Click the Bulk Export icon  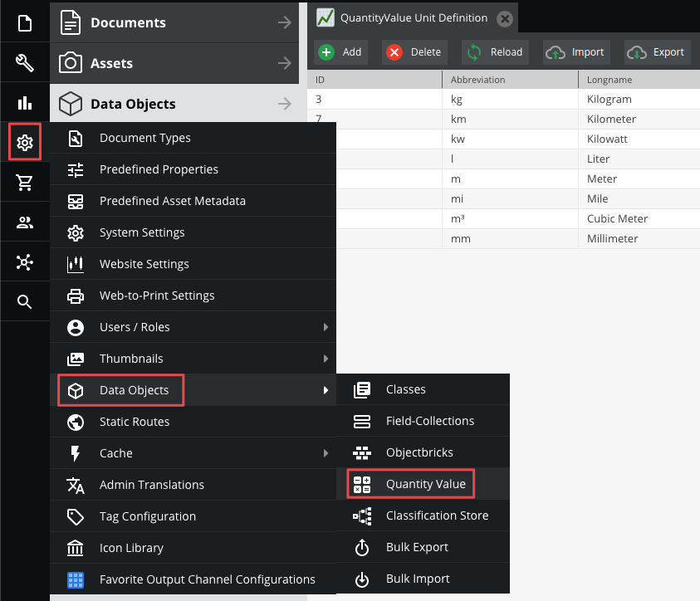(x=361, y=548)
